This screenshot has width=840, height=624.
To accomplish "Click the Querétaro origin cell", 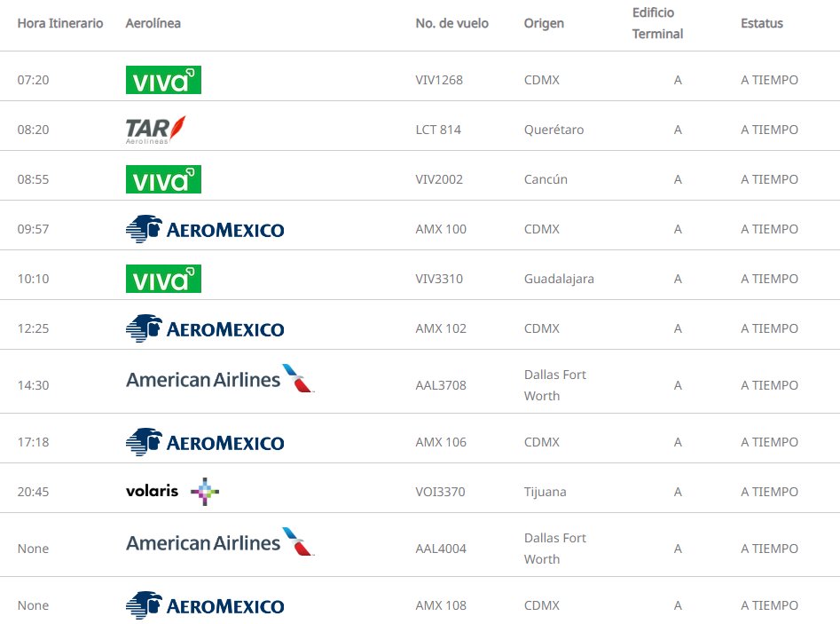I will click(553, 130).
